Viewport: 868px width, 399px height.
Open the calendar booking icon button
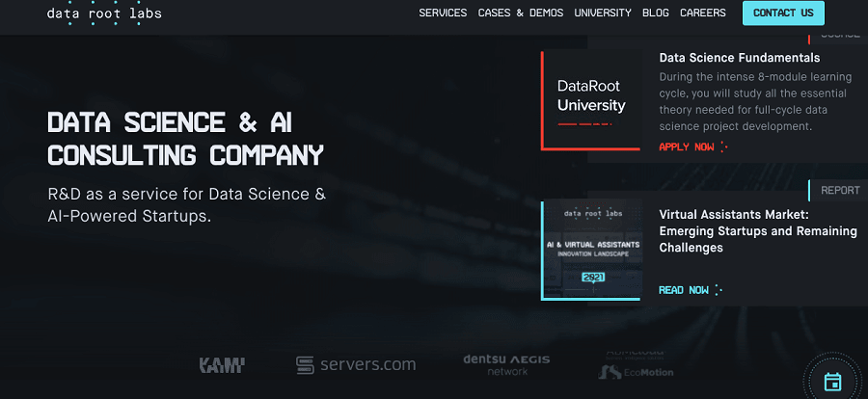[832, 382]
